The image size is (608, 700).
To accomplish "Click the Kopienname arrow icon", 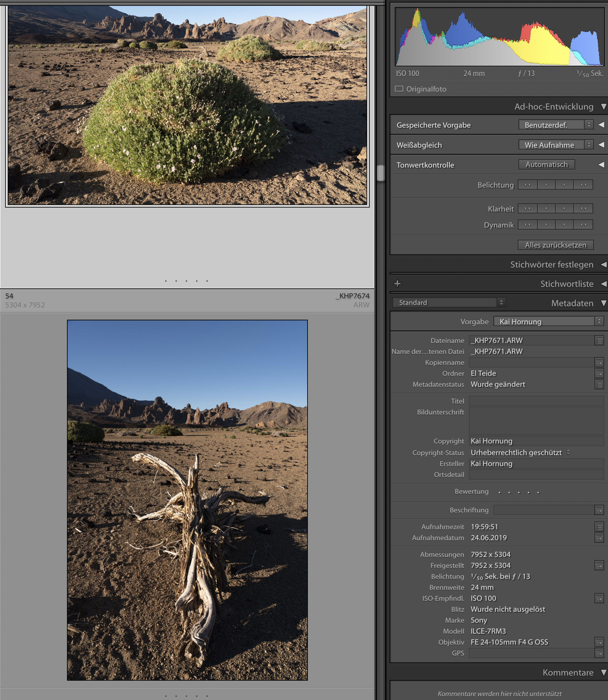I will 599,362.
